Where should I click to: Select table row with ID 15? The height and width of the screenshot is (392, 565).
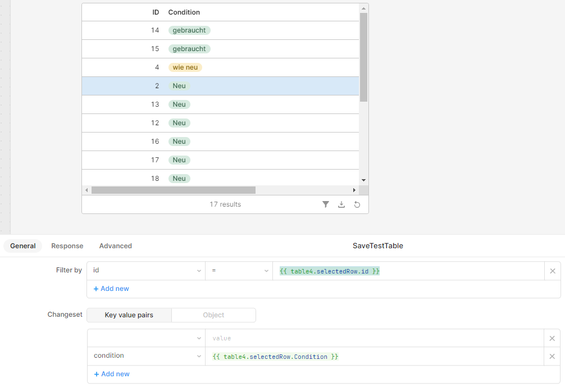click(x=220, y=49)
